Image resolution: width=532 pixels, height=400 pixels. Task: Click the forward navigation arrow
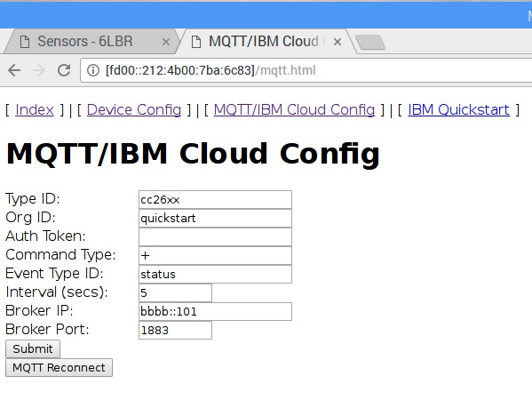[x=39, y=70]
